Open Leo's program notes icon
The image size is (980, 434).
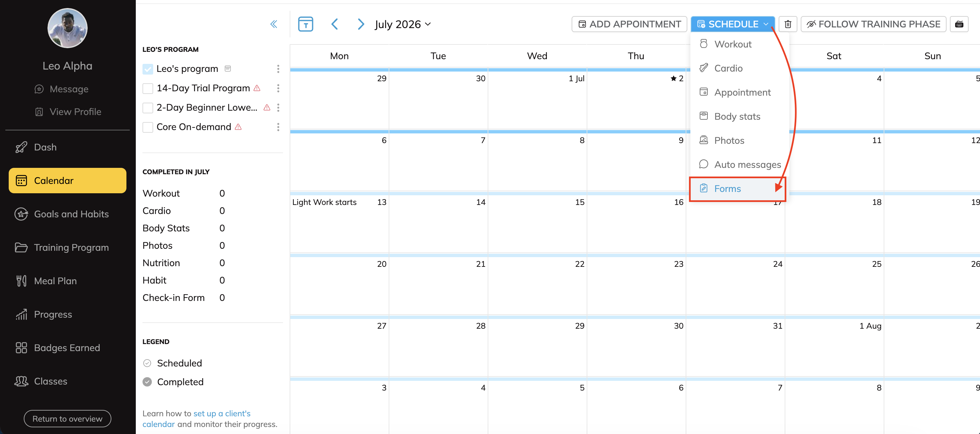click(x=227, y=69)
